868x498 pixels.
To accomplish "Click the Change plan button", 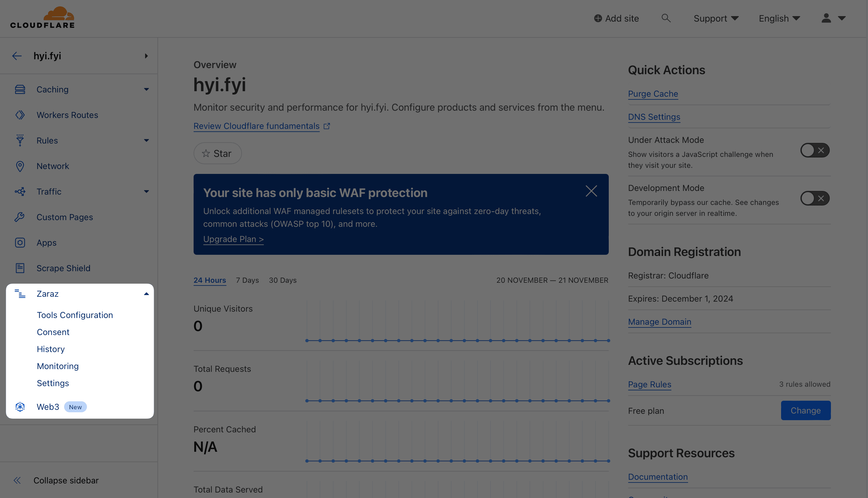I will (805, 410).
